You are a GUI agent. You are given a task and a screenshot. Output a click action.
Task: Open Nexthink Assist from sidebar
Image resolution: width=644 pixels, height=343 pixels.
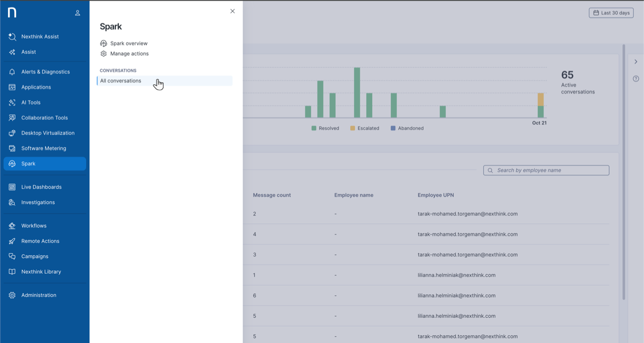click(40, 37)
